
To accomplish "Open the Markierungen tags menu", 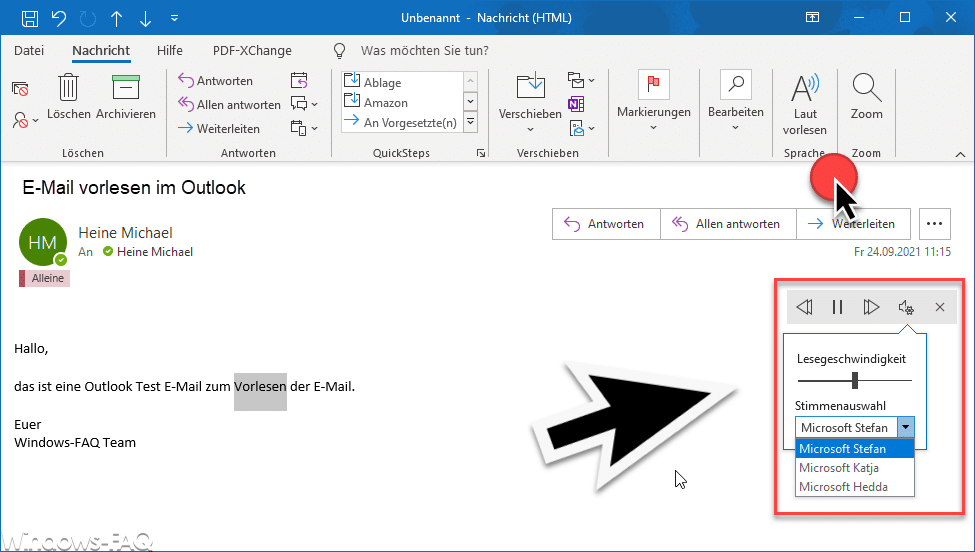I will pos(654,101).
